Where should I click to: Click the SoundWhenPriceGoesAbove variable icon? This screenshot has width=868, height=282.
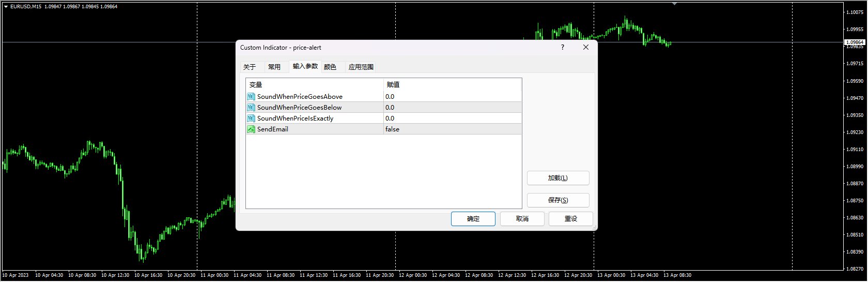pyautogui.click(x=251, y=97)
